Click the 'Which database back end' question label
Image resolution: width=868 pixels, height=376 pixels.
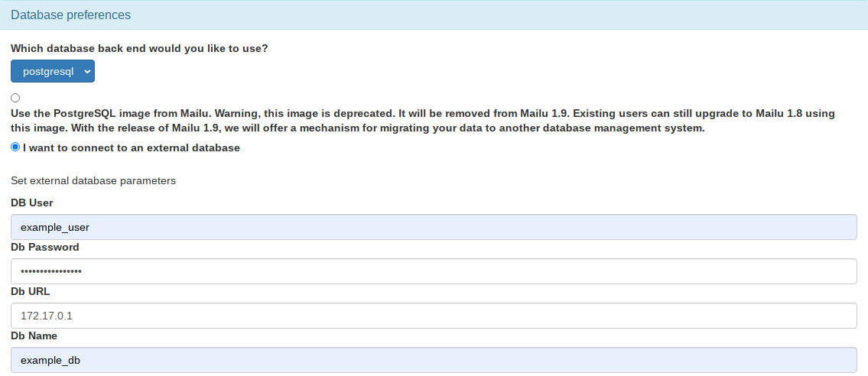[139, 48]
